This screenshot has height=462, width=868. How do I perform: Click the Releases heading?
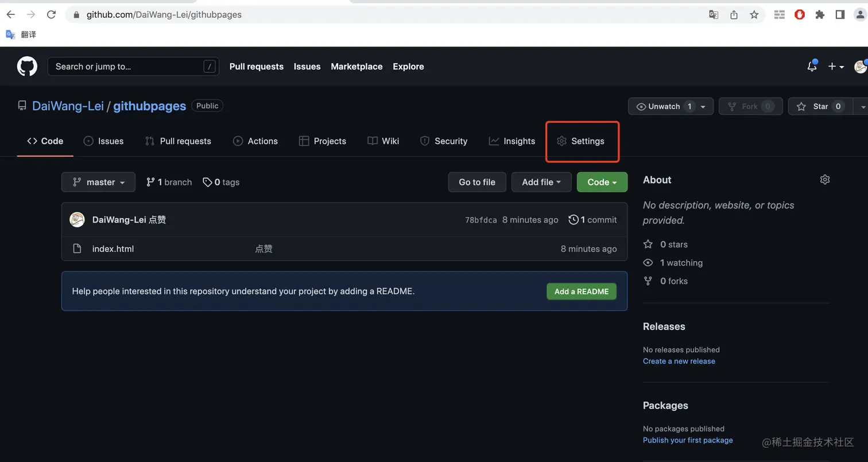pyautogui.click(x=664, y=327)
